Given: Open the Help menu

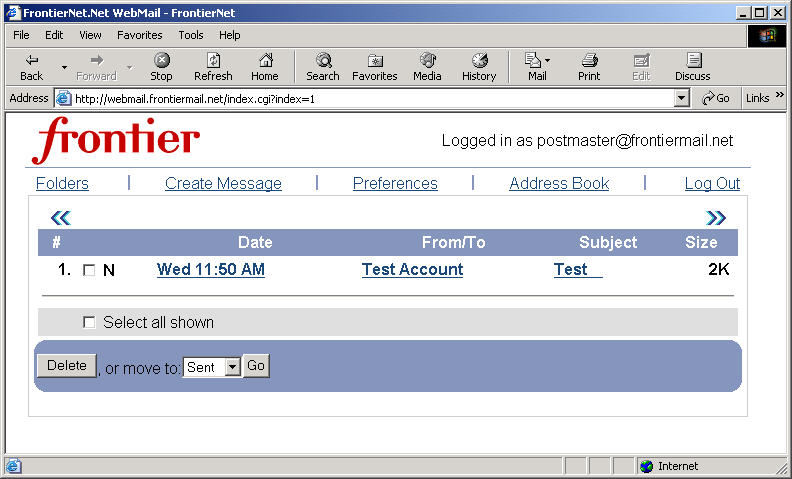Looking at the screenshot, I should (230, 35).
